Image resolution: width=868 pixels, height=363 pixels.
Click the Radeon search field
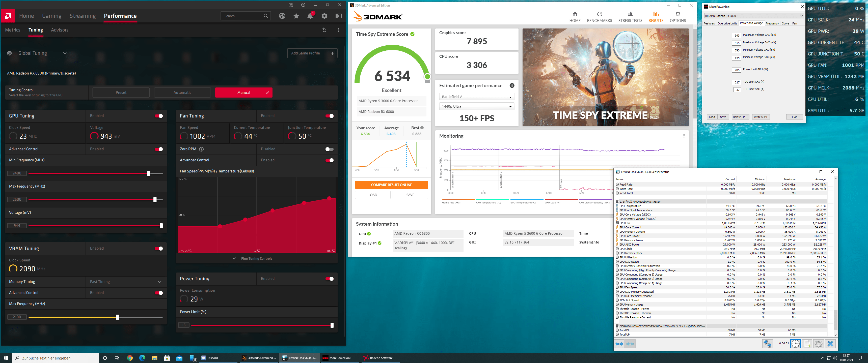245,16
